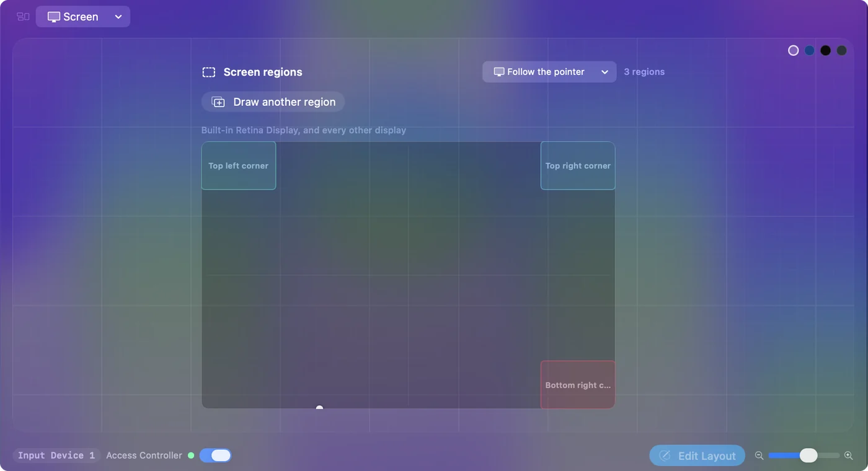Click the Input Device 1 label
This screenshot has width=868, height=471.
coord(56,456)
